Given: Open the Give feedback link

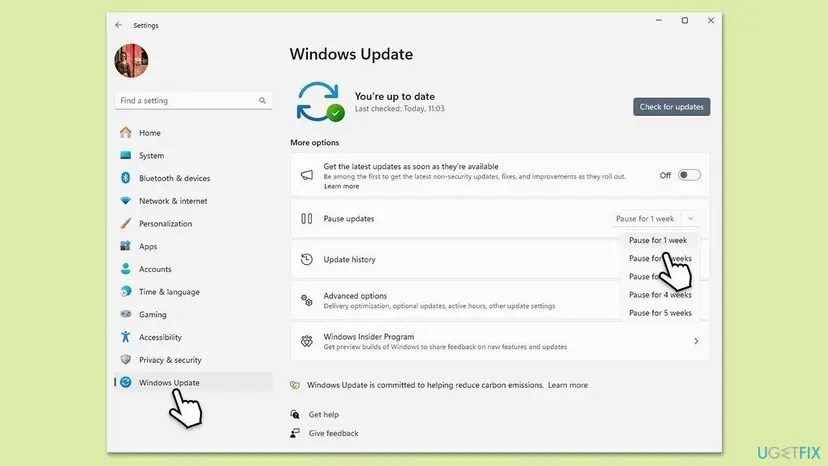Looking at the screenshot, I should [333, 433].
